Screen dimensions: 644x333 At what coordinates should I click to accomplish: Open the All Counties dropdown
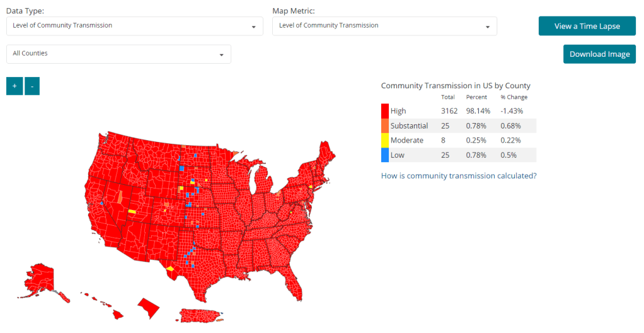tap(118, 54)
